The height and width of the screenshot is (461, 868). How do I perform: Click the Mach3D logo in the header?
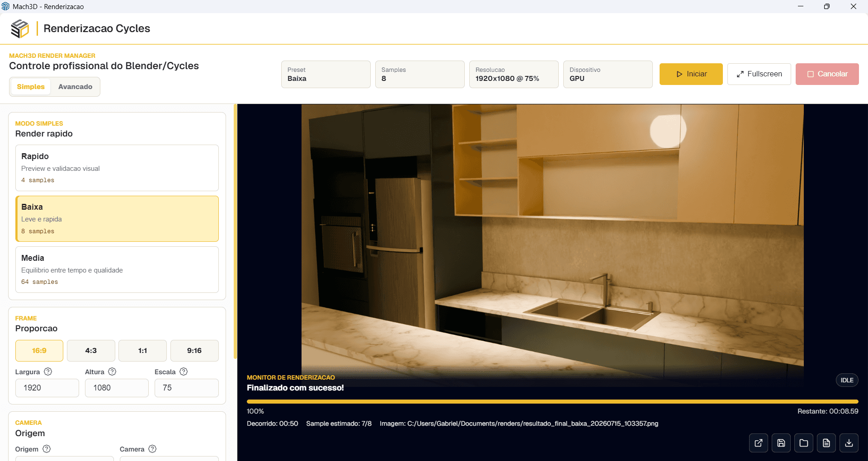tap(20, 28)
